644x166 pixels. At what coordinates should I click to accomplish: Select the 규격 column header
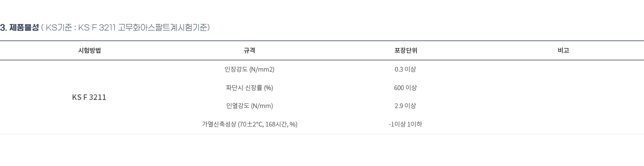coord(249,51)
